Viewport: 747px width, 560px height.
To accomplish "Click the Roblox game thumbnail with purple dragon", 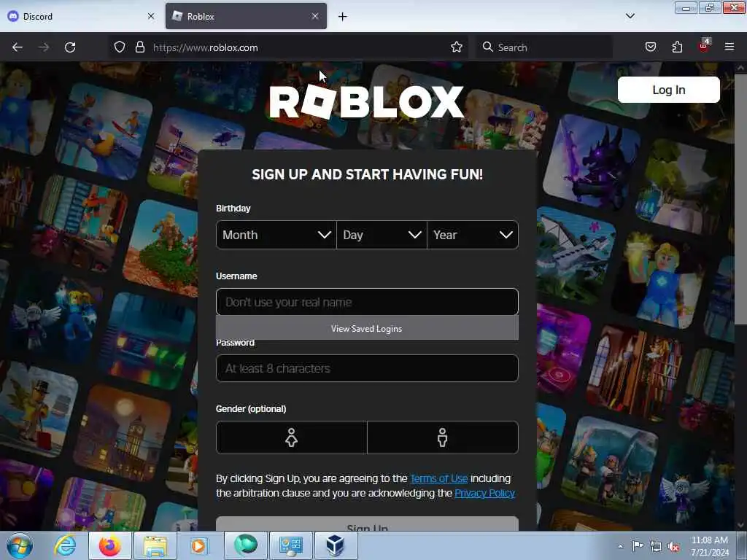I will [592, 162].
